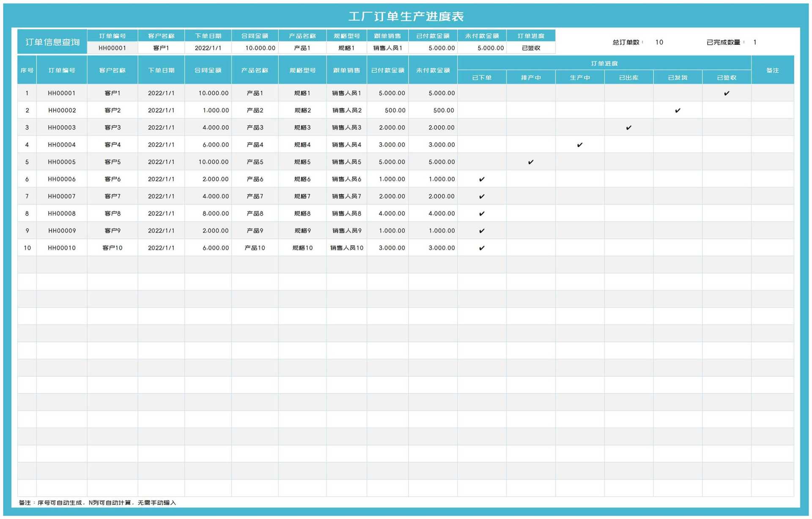Click 排产中 sub-header cell

coord(530,77)
